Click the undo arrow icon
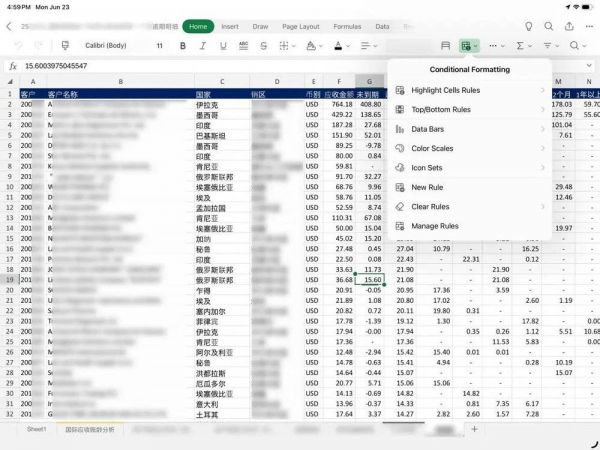Image resolution: width=600 pixels, height=450 pixels. (17, 46)
